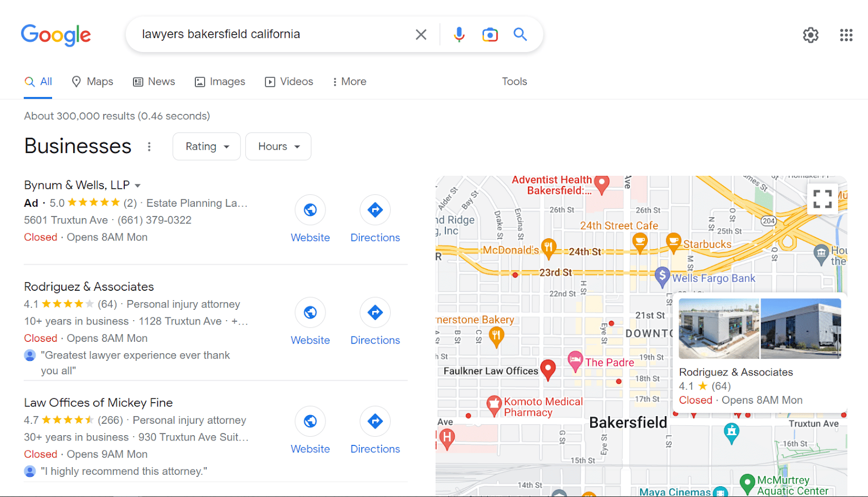Click Rodriguez & Associates name in map card

pos(736,372)
